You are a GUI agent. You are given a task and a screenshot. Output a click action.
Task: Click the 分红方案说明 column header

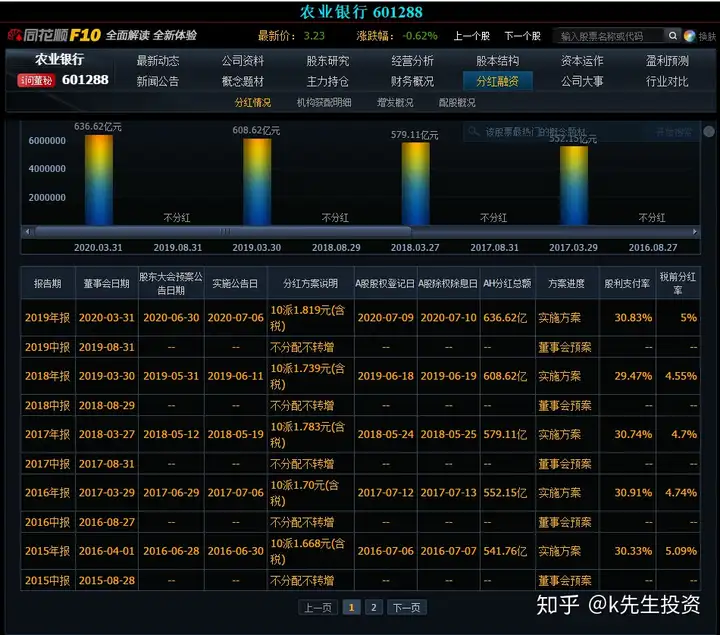[310, 283]
